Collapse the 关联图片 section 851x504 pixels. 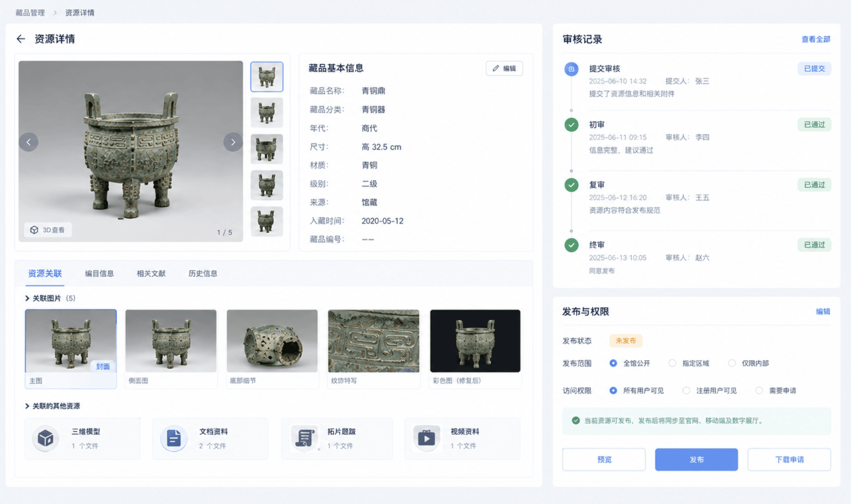coord(27,298)
